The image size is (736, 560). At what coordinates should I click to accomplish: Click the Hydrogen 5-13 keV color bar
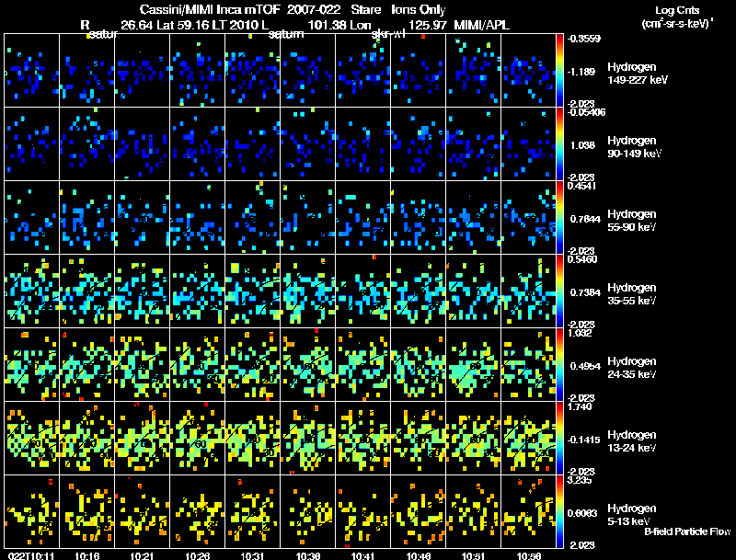559,511
